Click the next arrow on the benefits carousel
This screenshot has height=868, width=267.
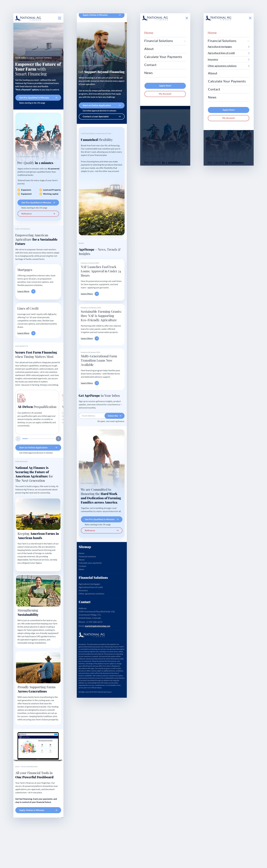(59, 438)
